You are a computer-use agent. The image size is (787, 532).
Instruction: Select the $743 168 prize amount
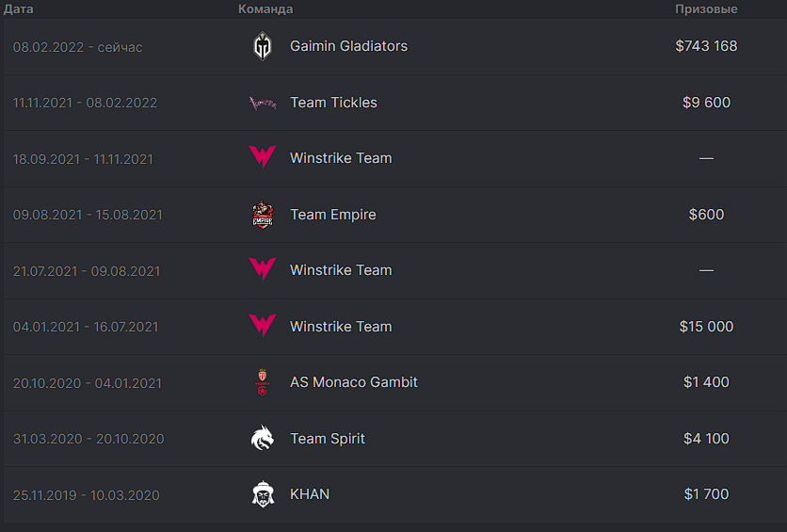pyautogui.click(x=706, y=46)
